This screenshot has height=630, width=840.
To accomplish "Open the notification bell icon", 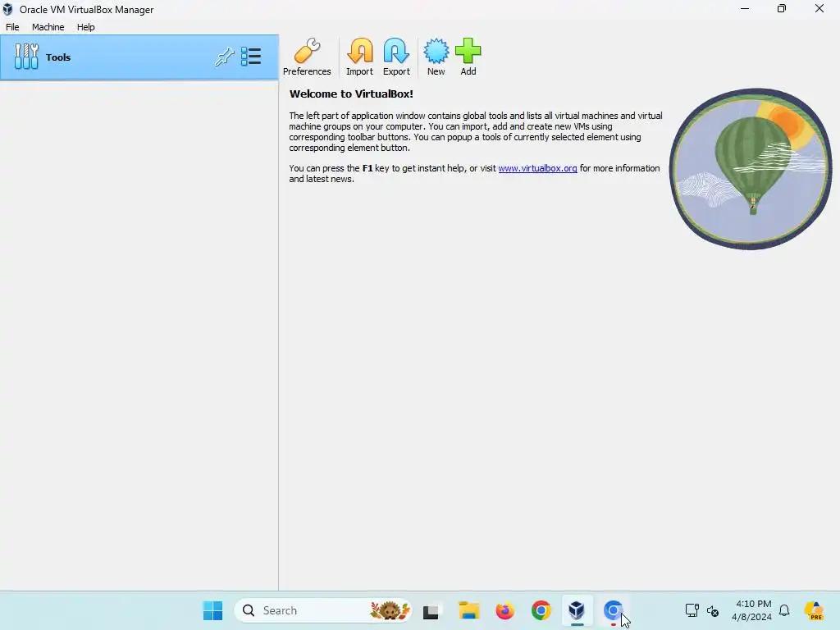I will pyautogui.click(x=784, y=610).
